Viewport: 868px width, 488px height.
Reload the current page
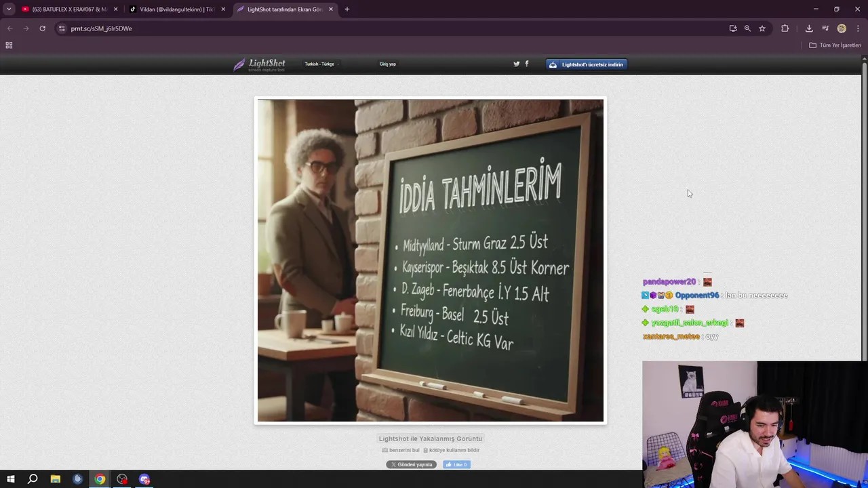click(42, 28)
